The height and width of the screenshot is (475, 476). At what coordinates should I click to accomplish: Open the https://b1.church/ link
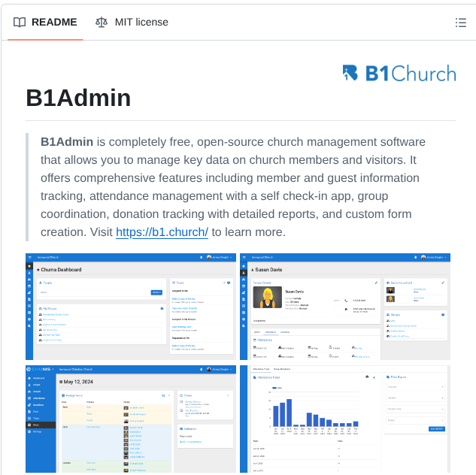click(162, 232)
